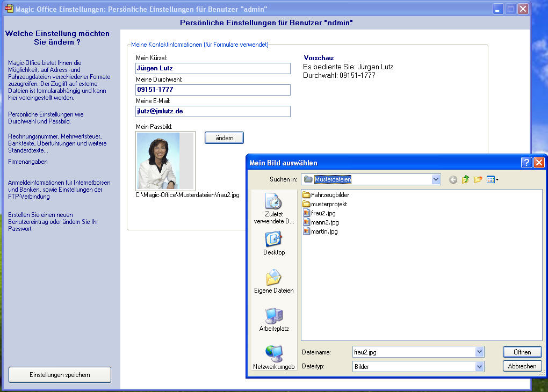This screenshot has height=392, width=548.
Task: Open Anmeldeinformationen für Internetbörsen link
Action: click(59, 190)
